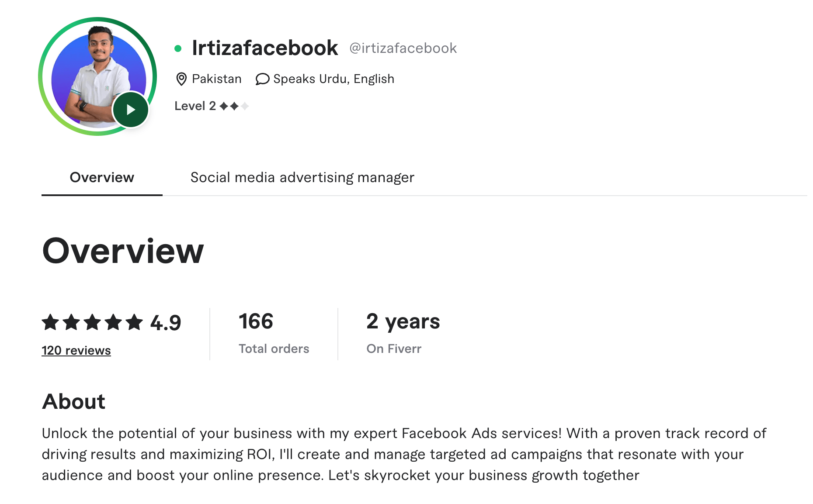Click the 4.9 rating score
Image resolution: width=813 pixels, height=504 pixels.
(x=166, y=323)
